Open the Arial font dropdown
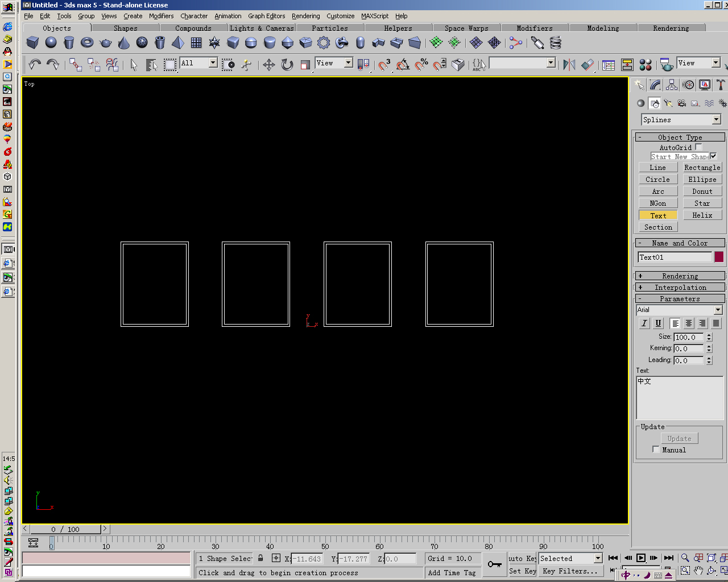 (x=718, y=310)
